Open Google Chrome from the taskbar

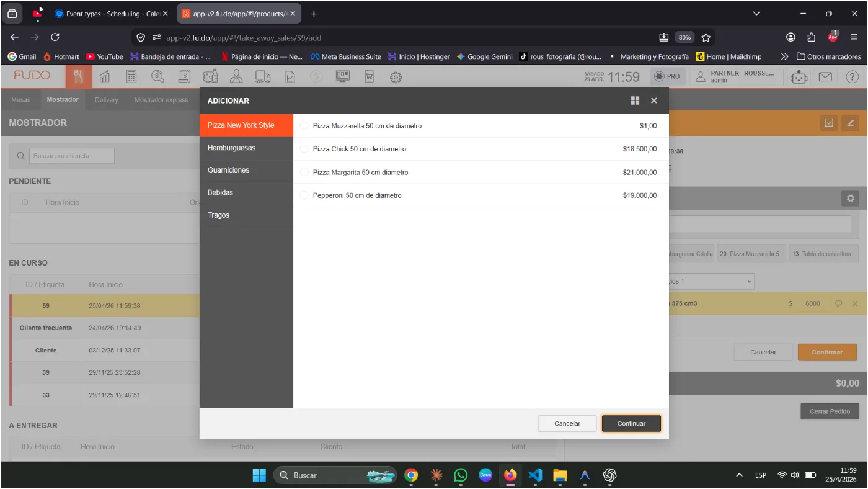click(x=411, y=475)
